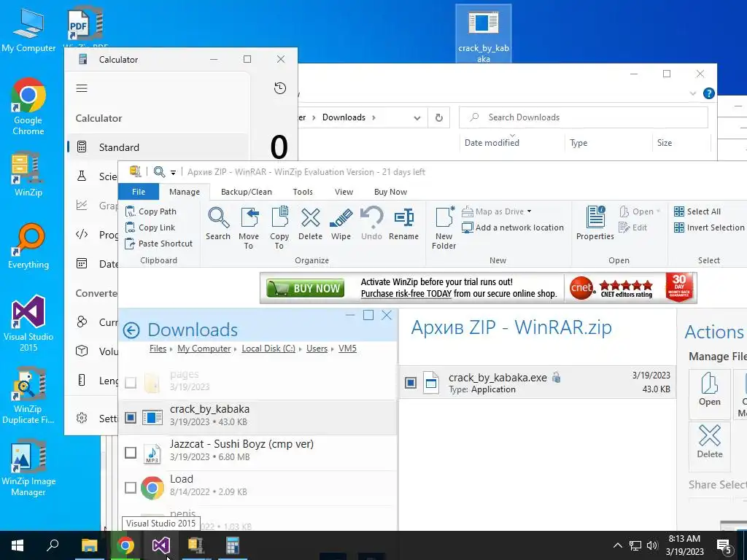
Task: Create a New Folder via ribbon icon
Action: tap(444, 227)
